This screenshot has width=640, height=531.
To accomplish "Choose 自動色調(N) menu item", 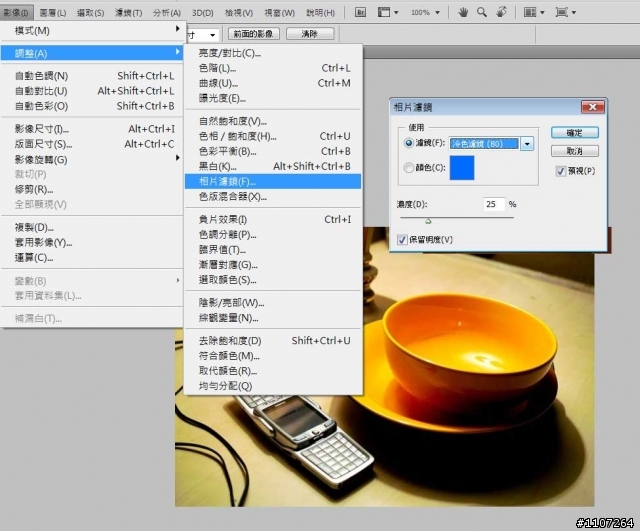I will [x=91, y=76].
